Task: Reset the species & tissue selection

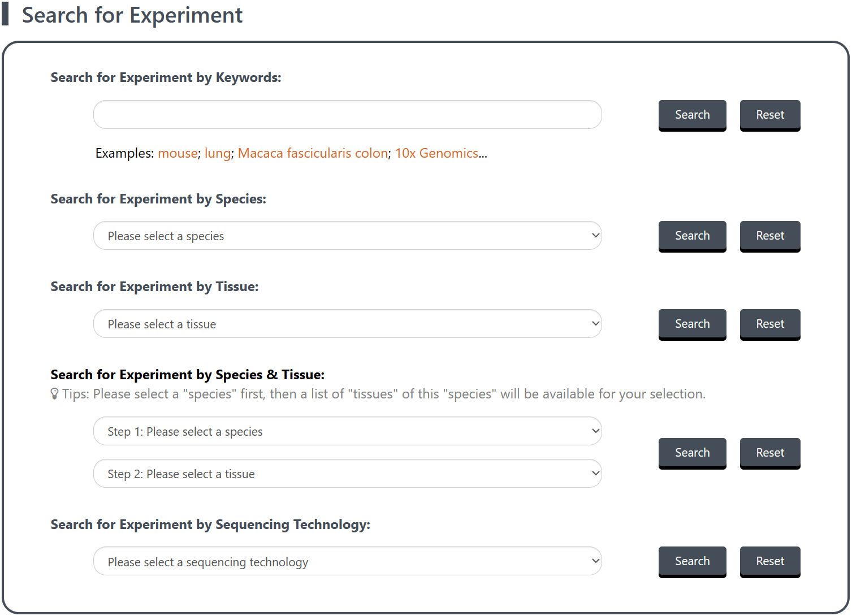Action: coord(770,453)
